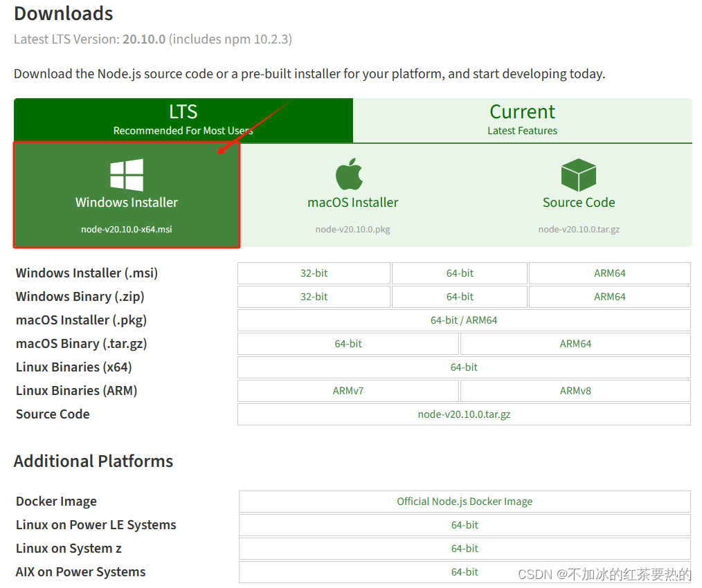Switch to the Current tab
The image size is (702, 588).
pyautogui.click(x=522, y=119)
